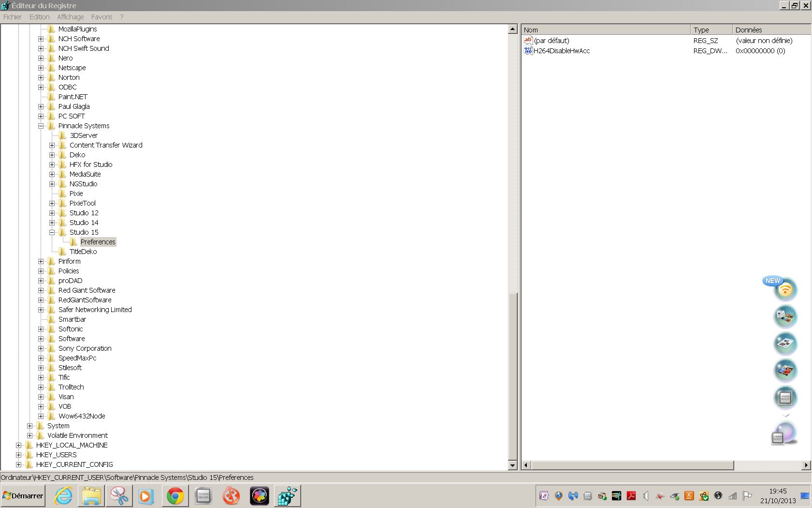Open Windows Media Player taskbar icon

(x=145, y=496)
